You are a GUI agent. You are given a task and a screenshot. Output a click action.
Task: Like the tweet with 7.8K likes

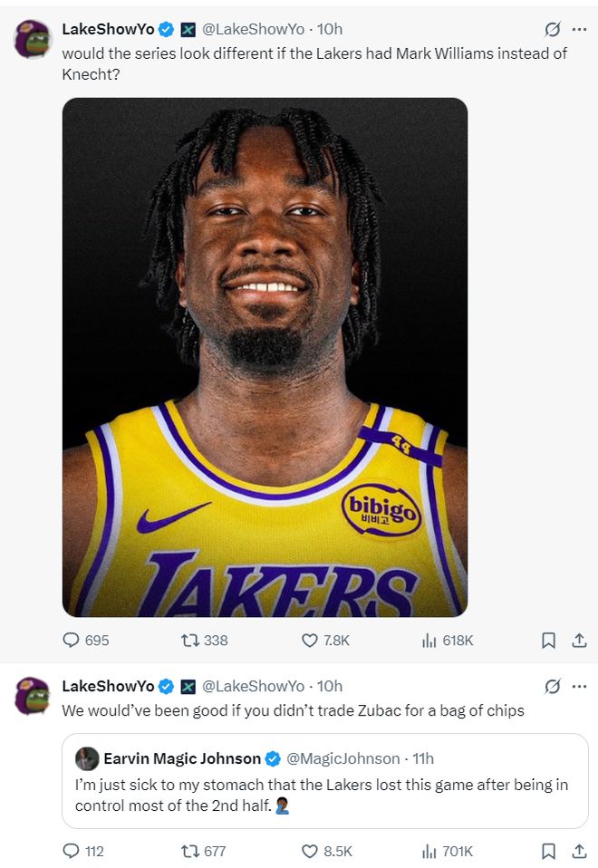click(x=325, y=641)
